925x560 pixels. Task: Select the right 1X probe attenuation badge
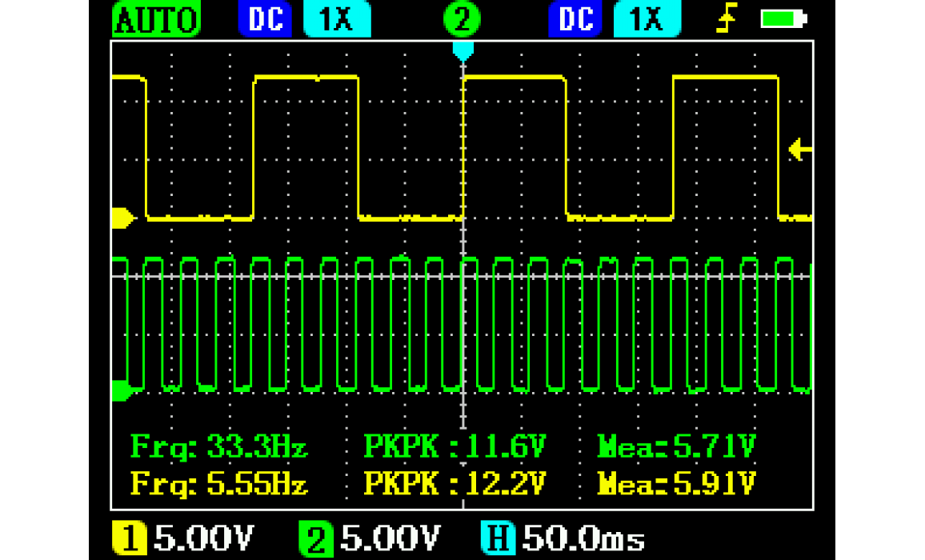click(x=647, y=20)
